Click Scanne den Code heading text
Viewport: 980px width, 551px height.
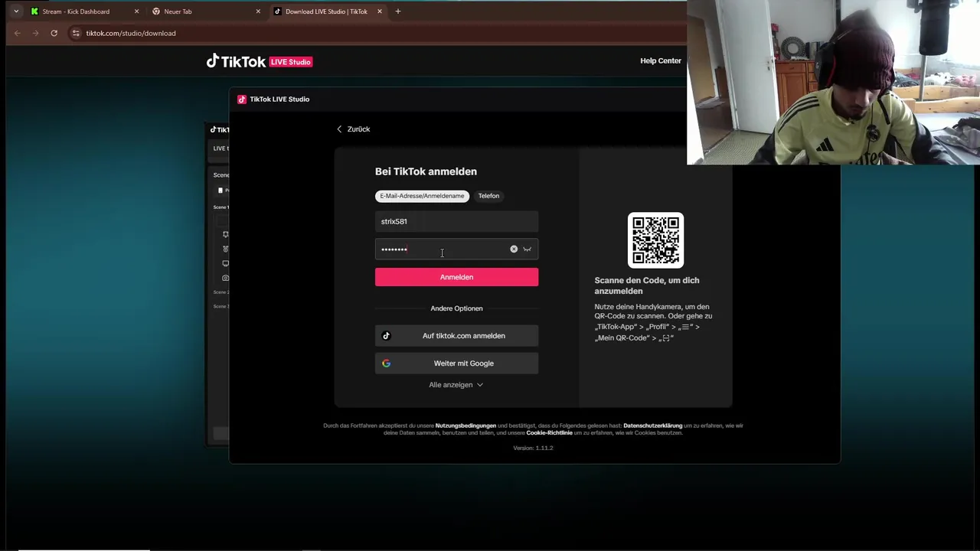647,285
